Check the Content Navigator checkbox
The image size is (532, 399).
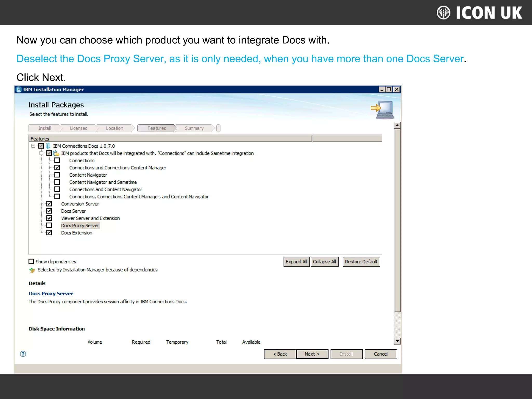[57, 175]
